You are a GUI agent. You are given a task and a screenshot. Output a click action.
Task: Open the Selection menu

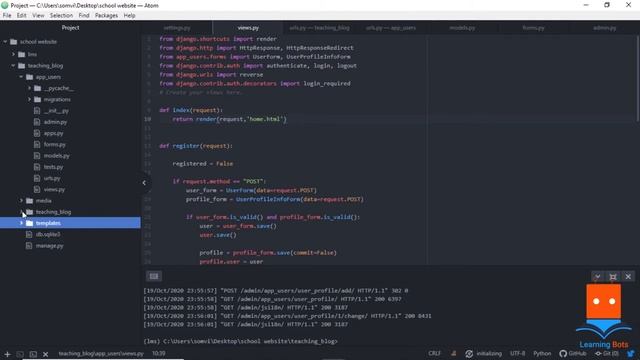61,16
